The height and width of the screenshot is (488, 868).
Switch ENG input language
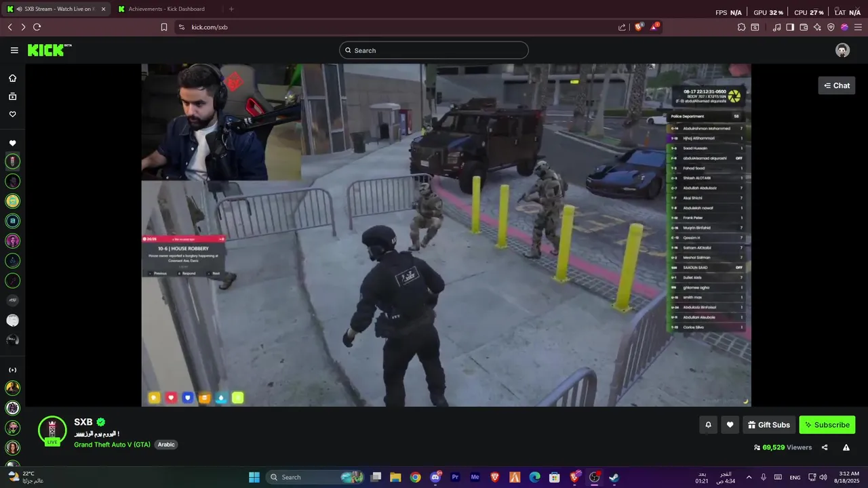pyautogui.click(x=795, y=477)
